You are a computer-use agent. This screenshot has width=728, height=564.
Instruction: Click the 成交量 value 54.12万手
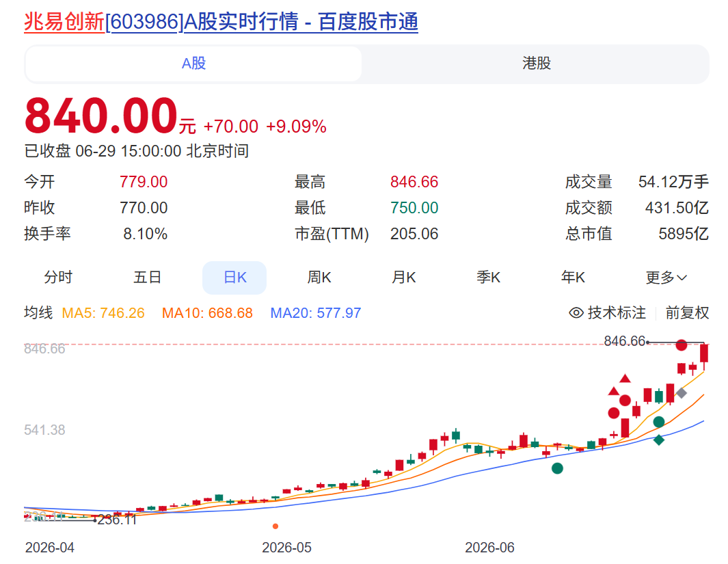click(673, 182)
